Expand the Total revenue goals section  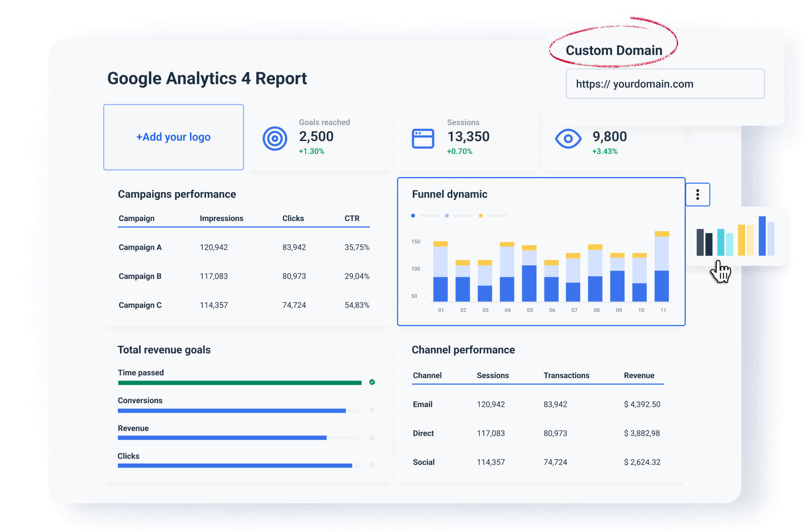164,350
